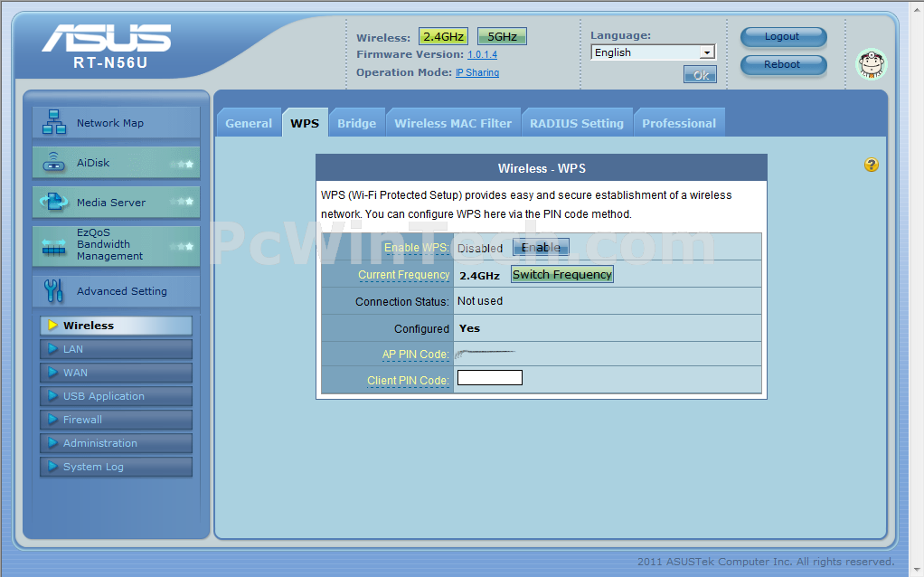This screenshot has width=924, height=577.
Task: Open the IP Sharing operation mode link
Action: pyautogui.click(x=477, y=72)
